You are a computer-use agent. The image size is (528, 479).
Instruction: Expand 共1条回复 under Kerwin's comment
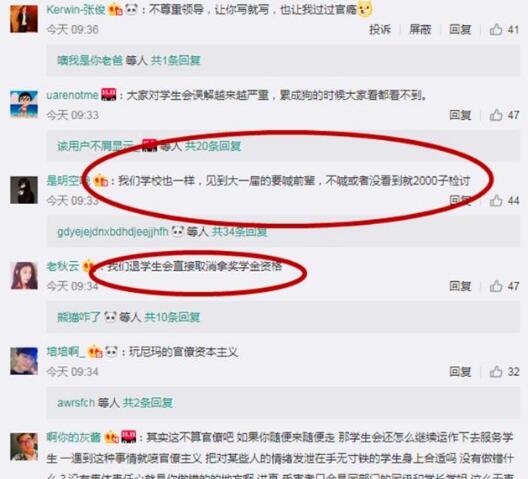pos(175,61)
